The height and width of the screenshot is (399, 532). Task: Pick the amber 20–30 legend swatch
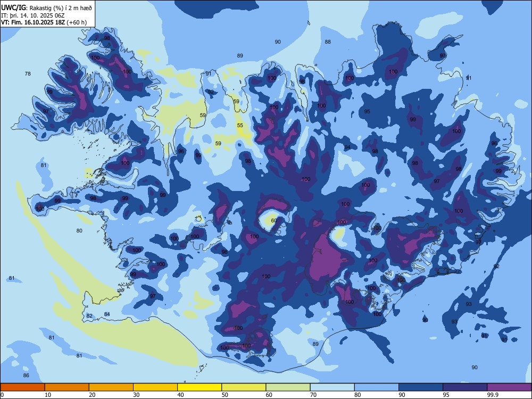(111, 387)
